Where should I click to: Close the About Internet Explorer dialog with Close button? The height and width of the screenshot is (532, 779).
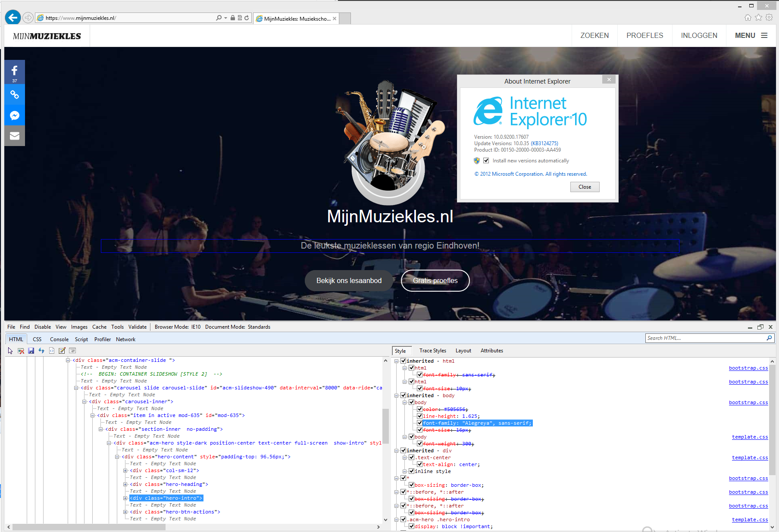(585, 187)
